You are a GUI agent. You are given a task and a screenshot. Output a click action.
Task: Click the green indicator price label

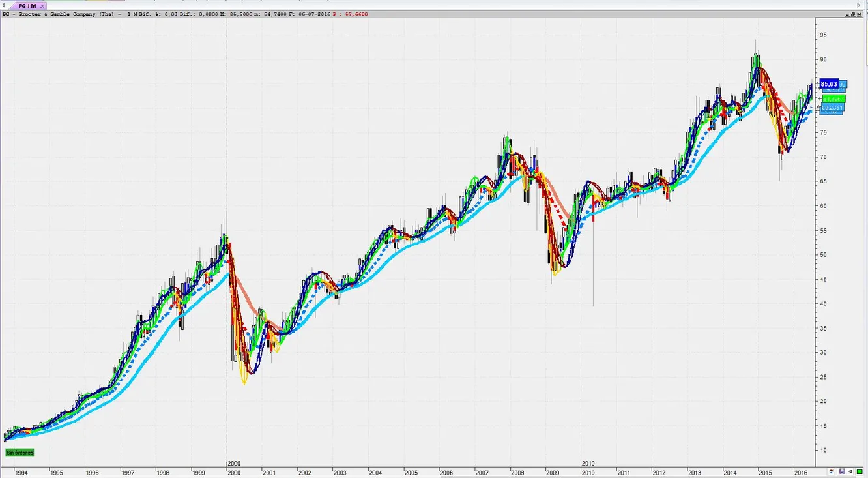[833, 98]
